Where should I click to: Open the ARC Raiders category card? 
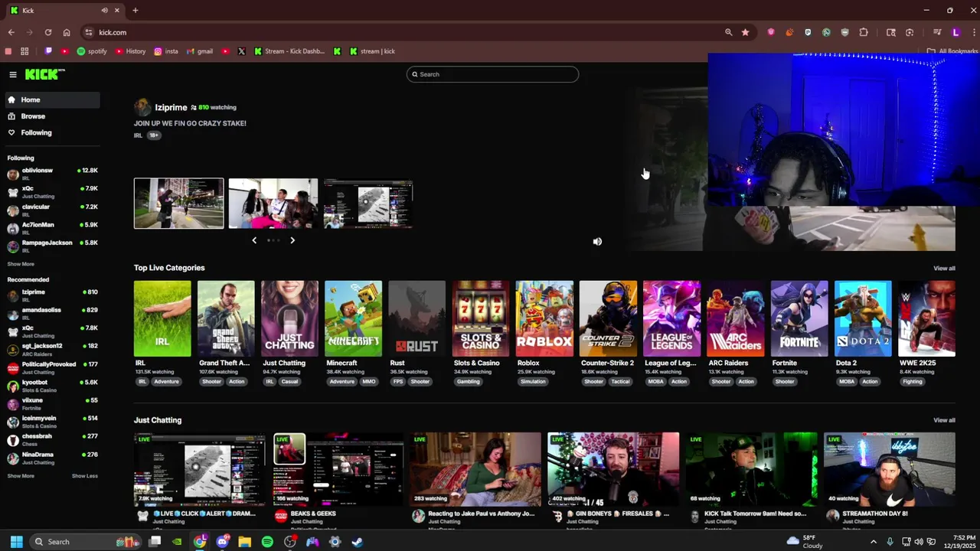point(735,318)
